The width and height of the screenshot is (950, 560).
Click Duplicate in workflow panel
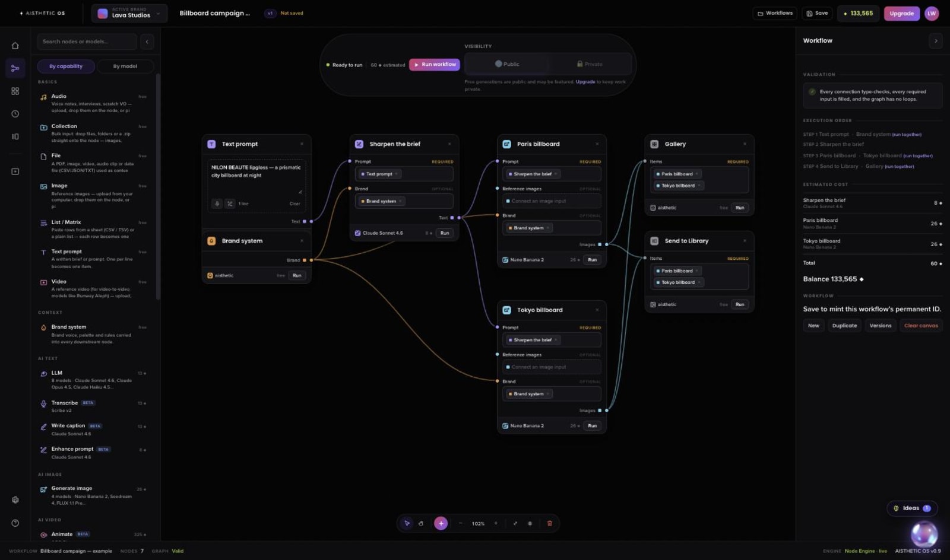coord(844,326)
